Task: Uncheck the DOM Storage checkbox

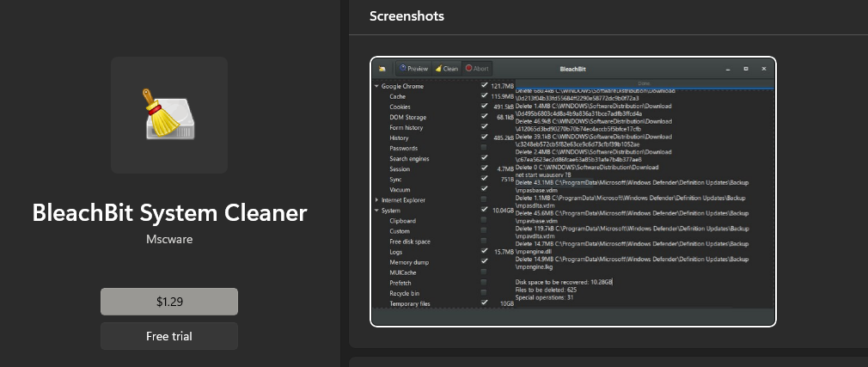Action: [x=485, y=116]
